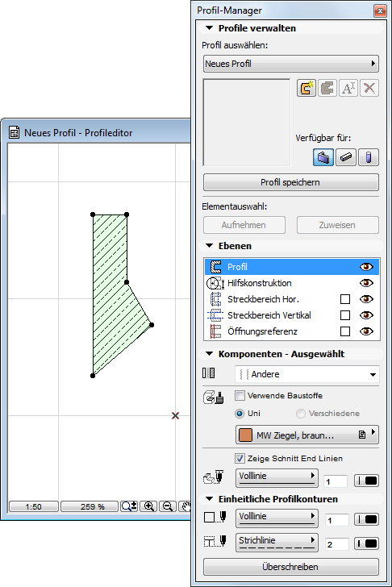Collapse Komponenten - Ausgewählt section
The image size is (392, 587).
[x=209, y=354]
